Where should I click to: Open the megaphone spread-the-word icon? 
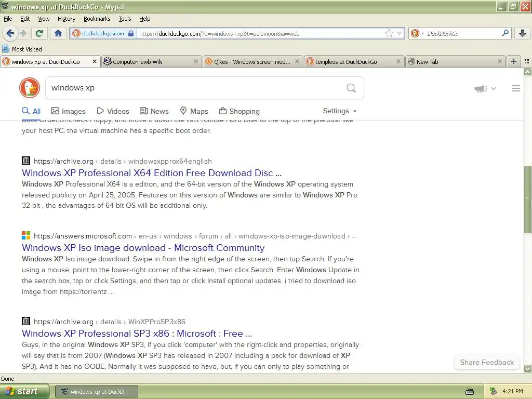pyautogui.click(x=481, y=88)
